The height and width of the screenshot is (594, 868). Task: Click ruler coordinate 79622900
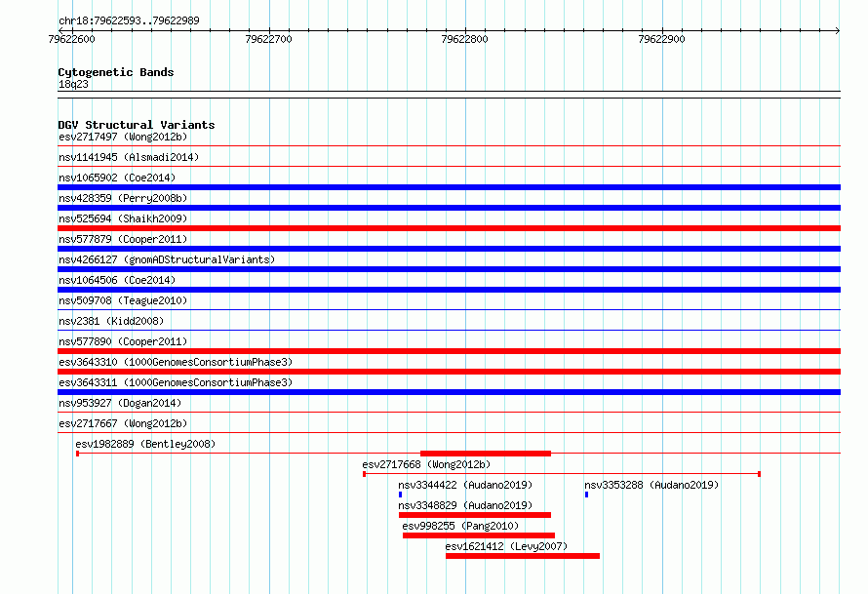pyautogui.click(x=661, y=39)
